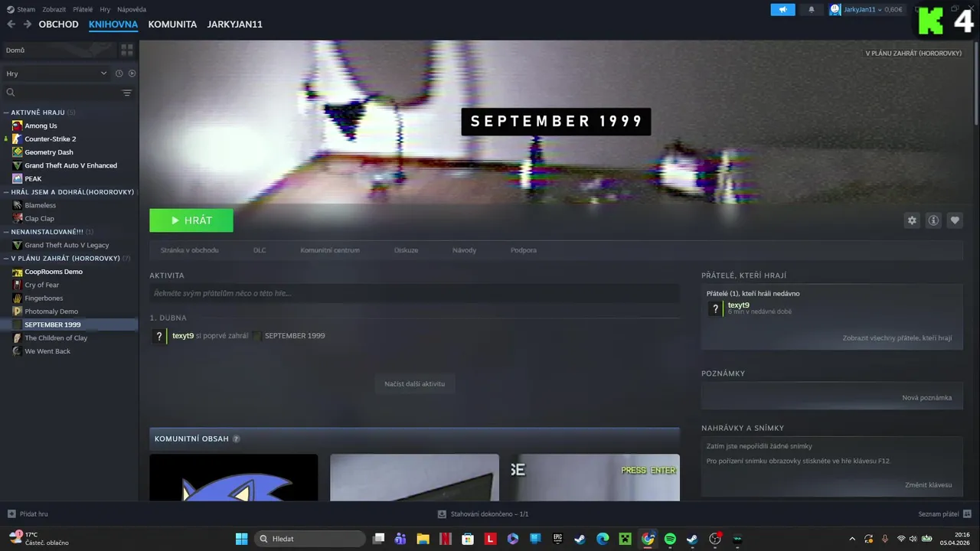Viewport: 980px width, 551px height.
Task: Open the Sonic community content thumbnail
Action: 234,478
